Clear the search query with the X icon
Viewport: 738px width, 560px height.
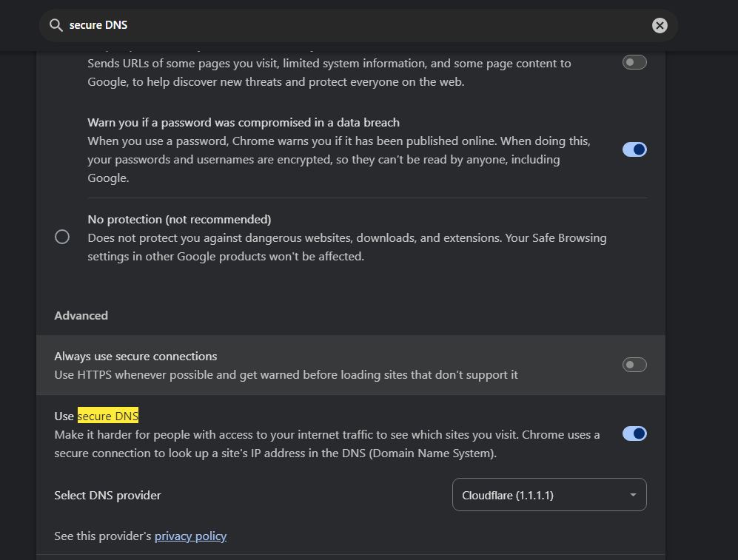pyautogui.click(x=660, y=24)
